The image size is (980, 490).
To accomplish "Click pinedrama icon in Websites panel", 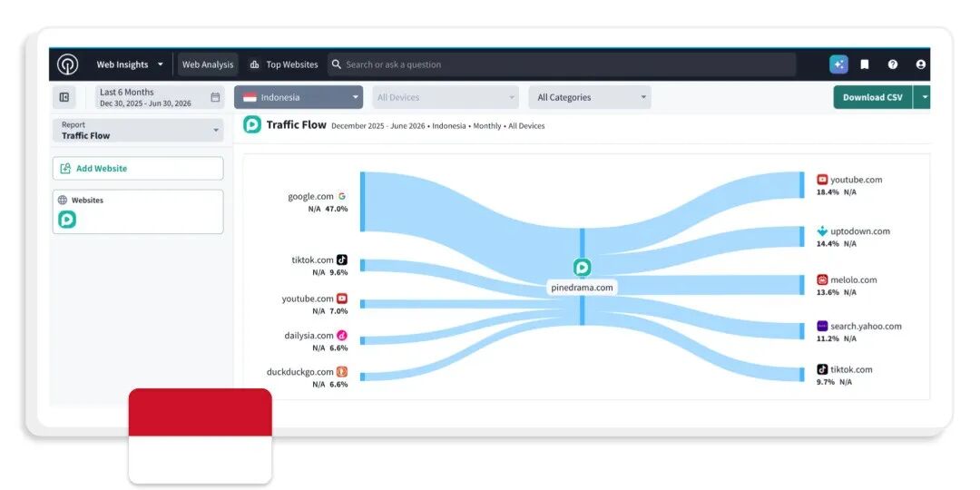I will pos(67,220).
